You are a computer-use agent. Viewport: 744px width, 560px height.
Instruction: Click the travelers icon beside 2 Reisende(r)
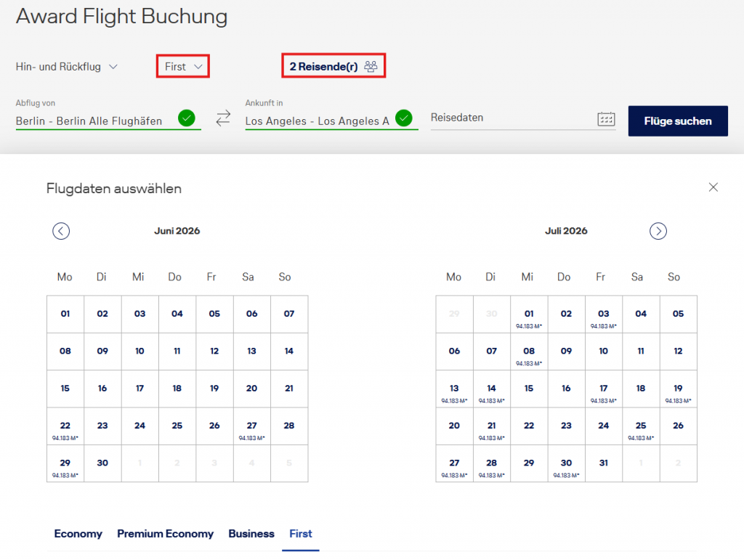pos(371,65)
